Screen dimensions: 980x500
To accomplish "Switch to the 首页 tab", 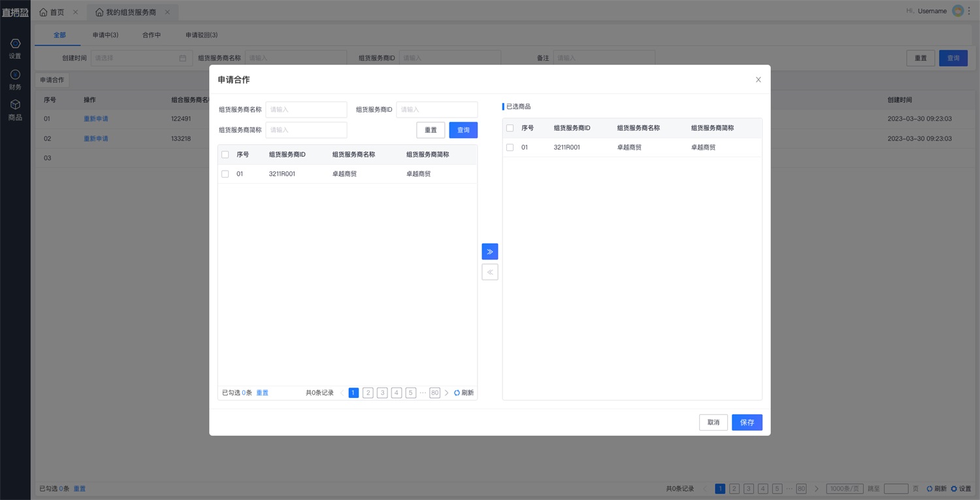I will tap(52, 12).
